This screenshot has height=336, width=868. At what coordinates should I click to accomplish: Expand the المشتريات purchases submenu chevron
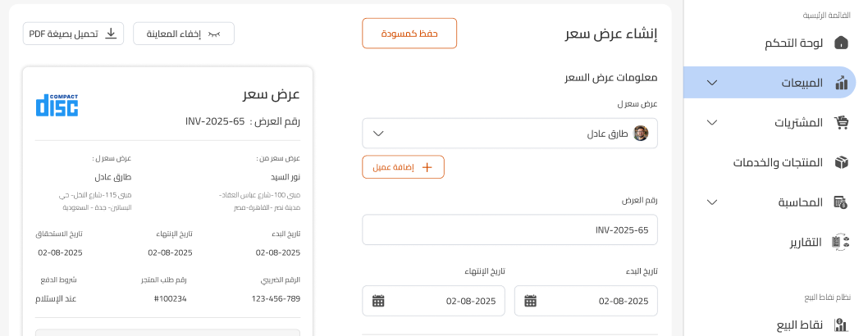click(x=712, y=123)
